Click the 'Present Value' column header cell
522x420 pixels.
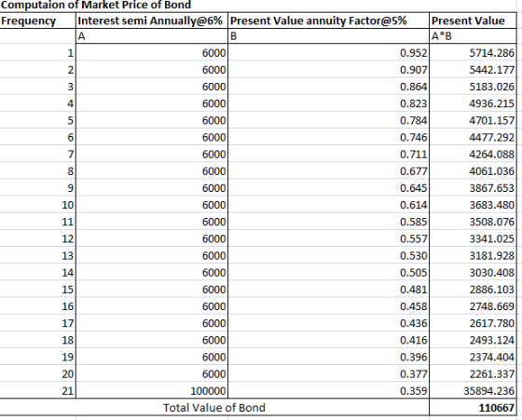click(x=474, y=20)
